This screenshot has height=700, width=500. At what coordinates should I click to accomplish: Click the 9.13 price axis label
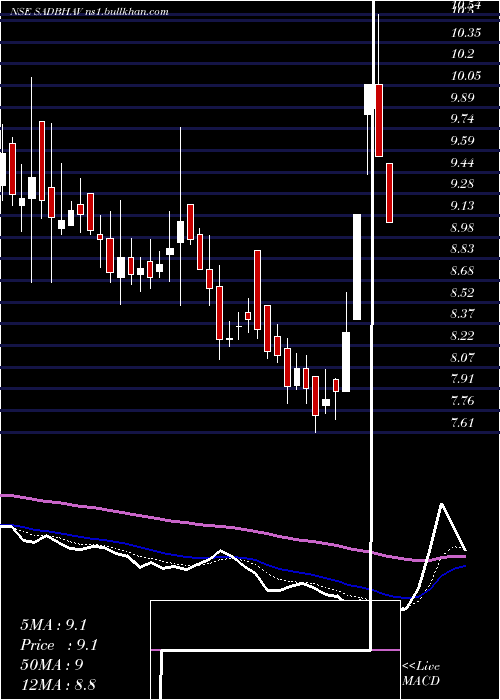462,205
